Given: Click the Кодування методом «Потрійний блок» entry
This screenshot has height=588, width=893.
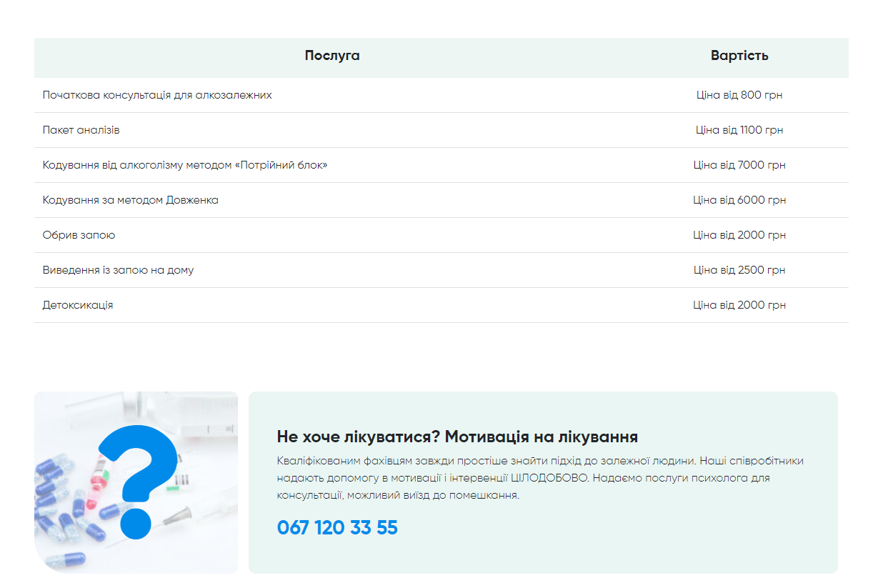Looking at the screenshot, I should pyautogui.click(x=184, y=164).
